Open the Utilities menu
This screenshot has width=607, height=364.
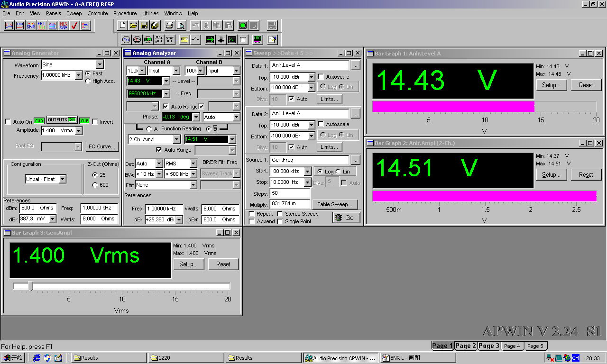[150, 13]
